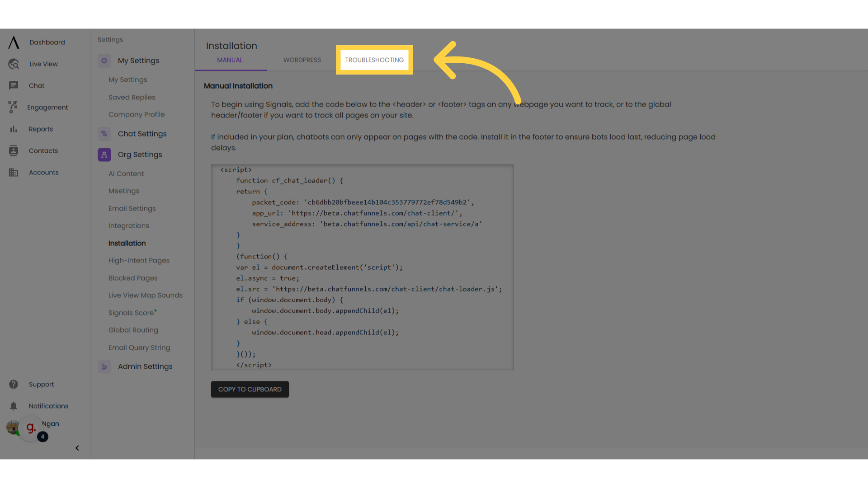The height and width of the screenshot is (488, 868).
Task: Click the notification count badge 4
Action: click(42, 437)
